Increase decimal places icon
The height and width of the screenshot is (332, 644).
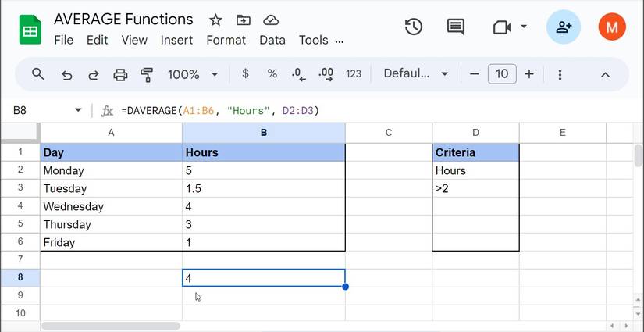pyautogui.click(x=326, y=74)
